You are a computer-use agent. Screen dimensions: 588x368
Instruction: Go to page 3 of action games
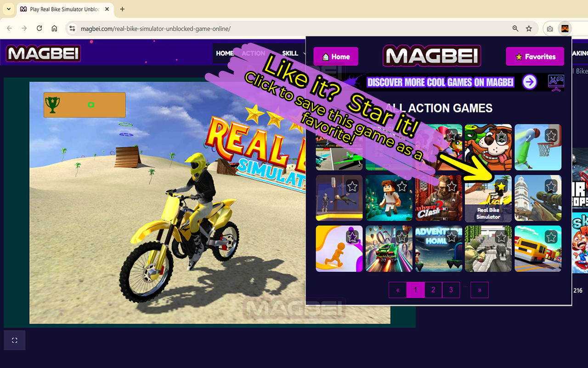[451, 290]
